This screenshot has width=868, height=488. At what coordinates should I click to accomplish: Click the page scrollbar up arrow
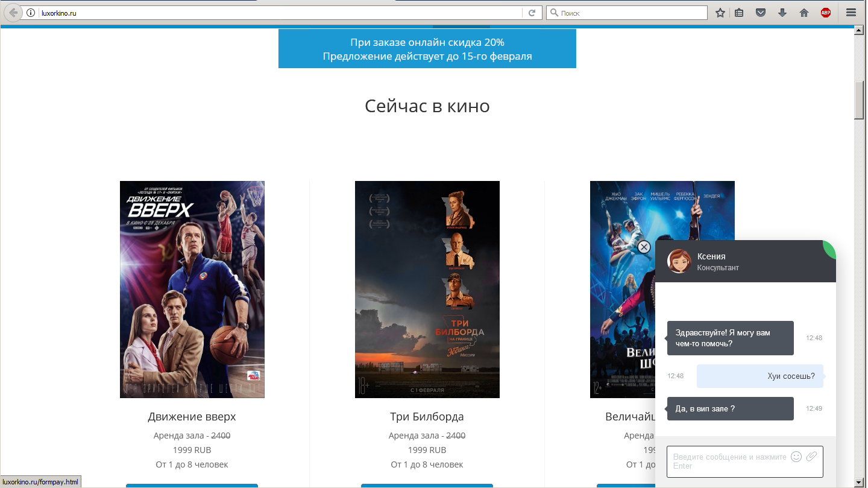point(860,31)
